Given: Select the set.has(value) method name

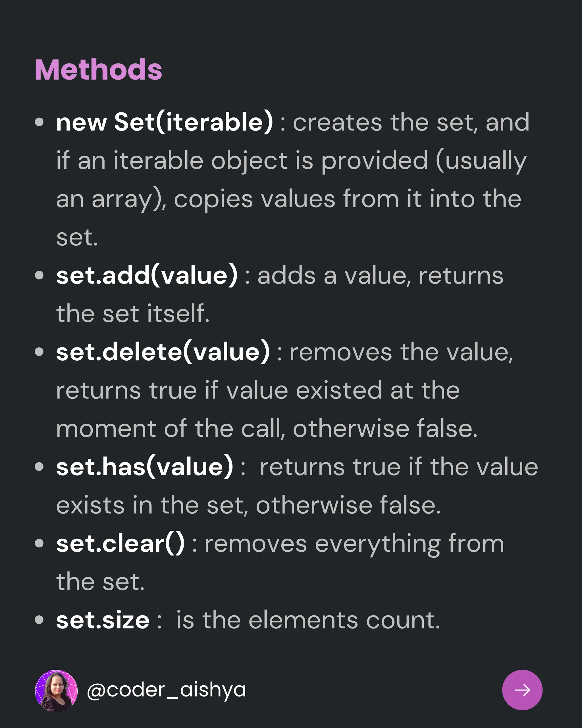Looking at the screenshot, I should 145,467.
